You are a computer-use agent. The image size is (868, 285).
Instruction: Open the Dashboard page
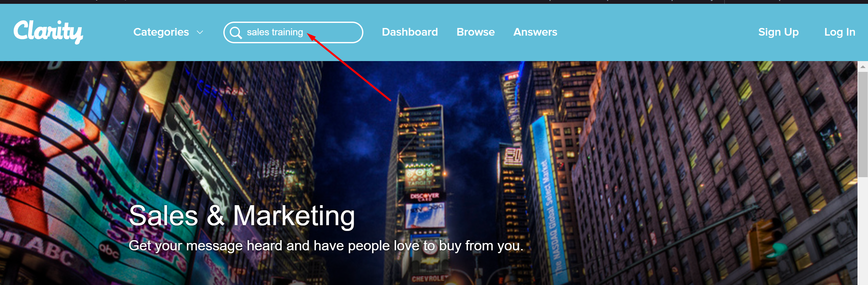(410, 32)
